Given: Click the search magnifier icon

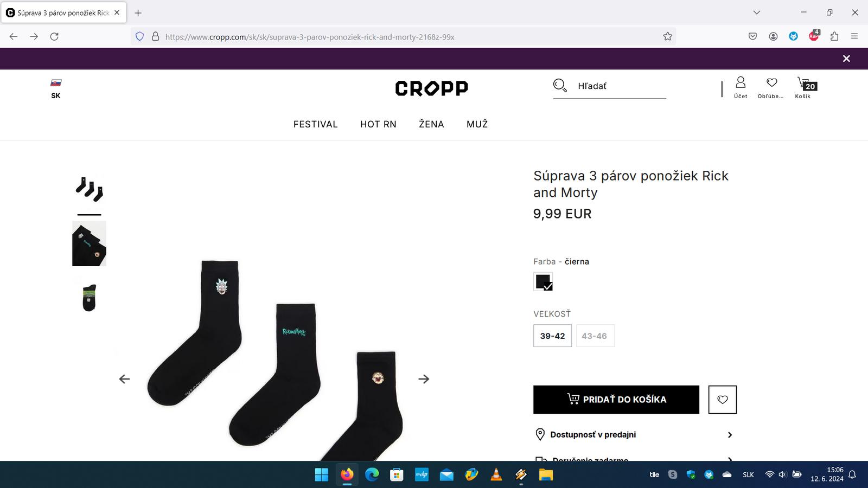Looking at the screenshot, I should pyautogui.click(x=560, y=86).
